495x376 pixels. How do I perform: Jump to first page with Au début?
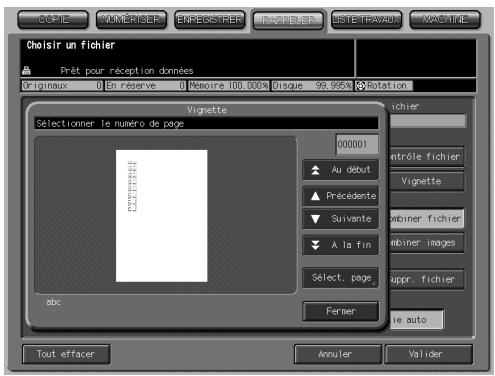point(341,170)
